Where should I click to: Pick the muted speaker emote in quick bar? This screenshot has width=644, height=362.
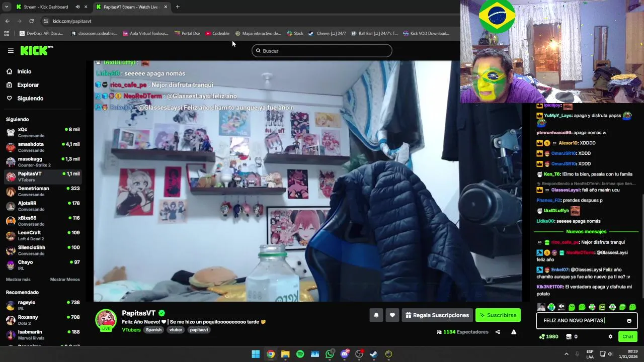561,307
